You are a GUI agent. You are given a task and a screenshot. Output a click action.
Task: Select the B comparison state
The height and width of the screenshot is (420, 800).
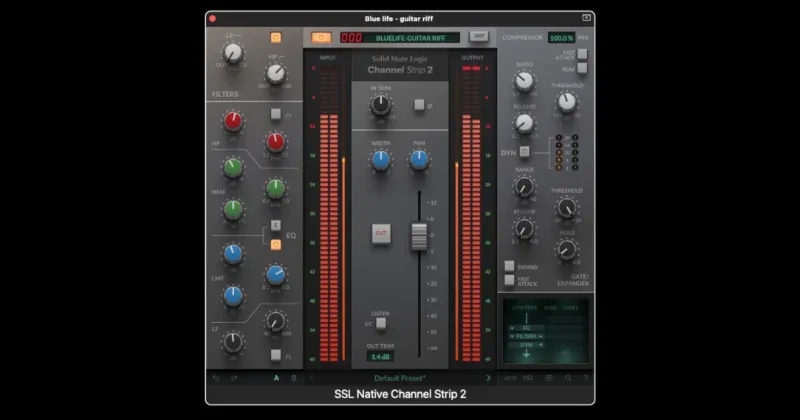(293, 378)
